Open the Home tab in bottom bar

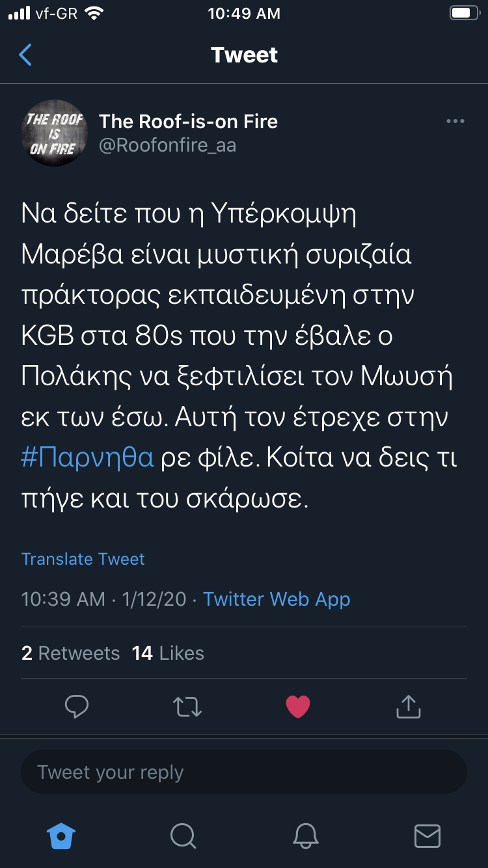62,836
